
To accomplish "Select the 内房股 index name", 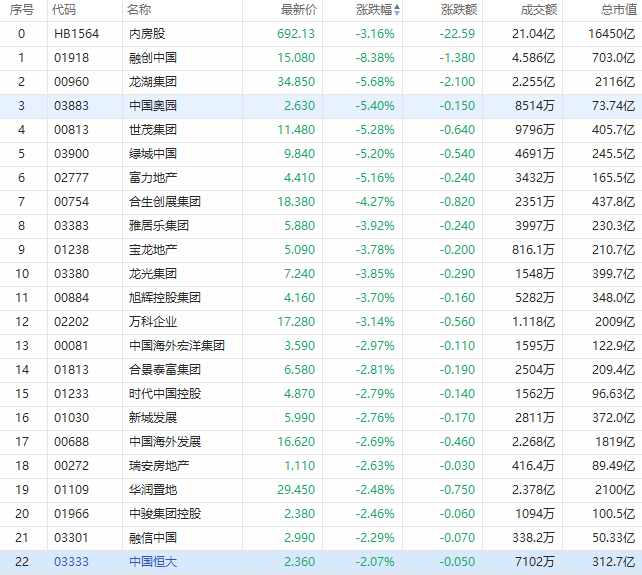I will 147,34.
